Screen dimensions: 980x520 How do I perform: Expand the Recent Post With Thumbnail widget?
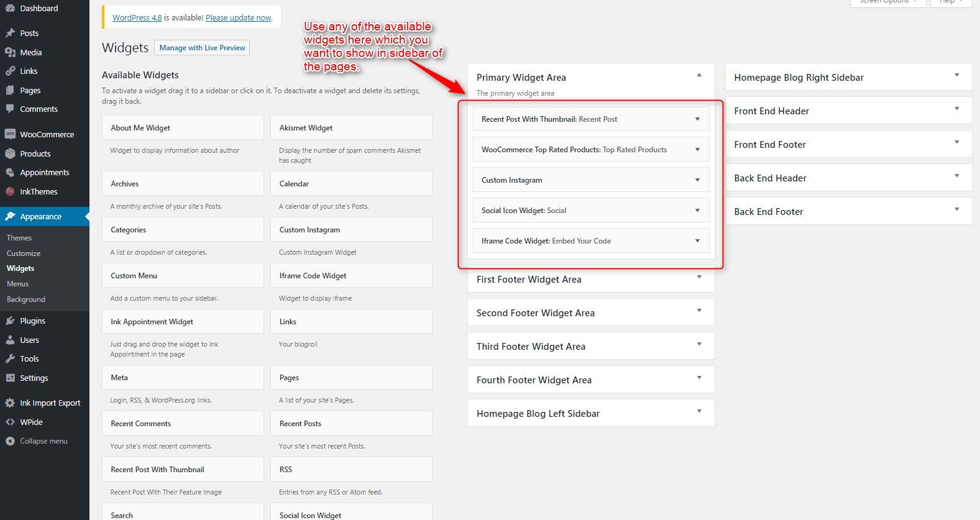tap(697, 119)
